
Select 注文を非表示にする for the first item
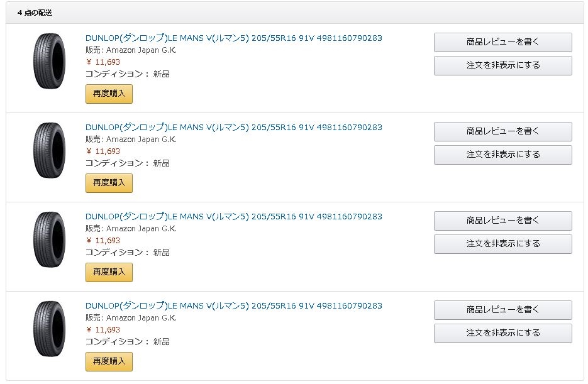click(502, 65)
